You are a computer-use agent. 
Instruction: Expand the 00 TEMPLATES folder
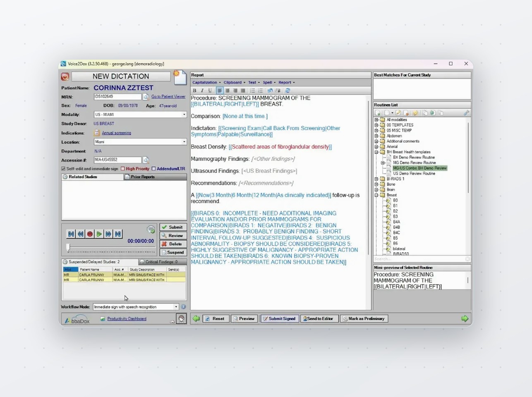pyautogui.click(x=376, y=125)
